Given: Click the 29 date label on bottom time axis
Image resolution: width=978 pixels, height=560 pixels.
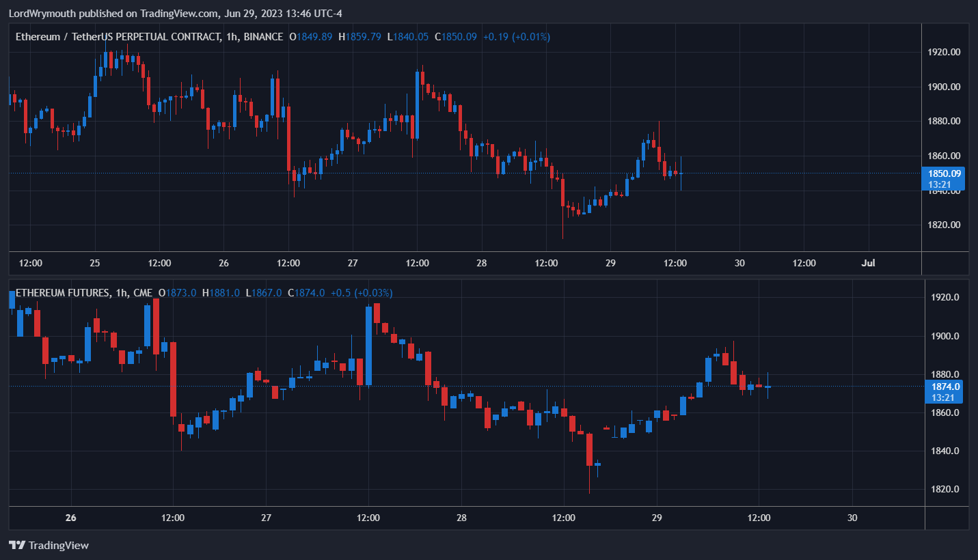Looking at the screenshot, I should point(657,518).
